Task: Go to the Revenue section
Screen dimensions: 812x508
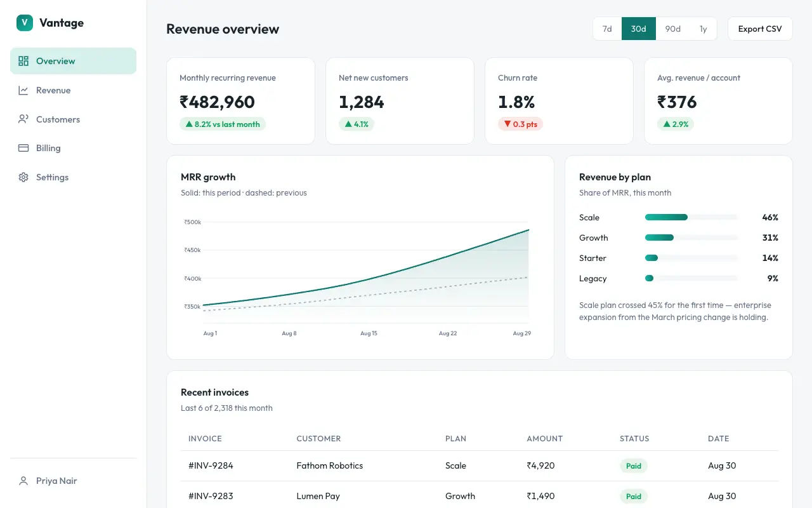Action: click(73, 90)
